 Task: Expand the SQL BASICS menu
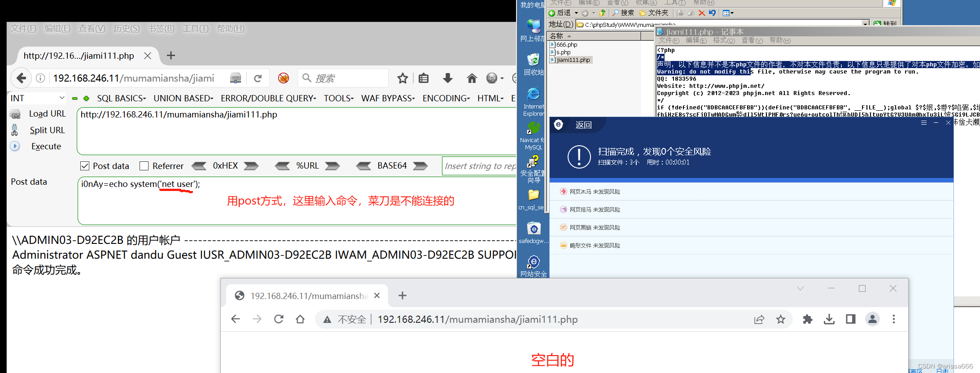[x=121, y=98]
